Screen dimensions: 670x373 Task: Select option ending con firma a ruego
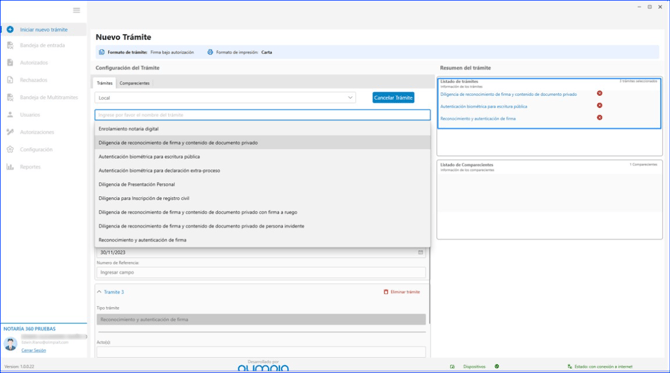pos(262,212)
